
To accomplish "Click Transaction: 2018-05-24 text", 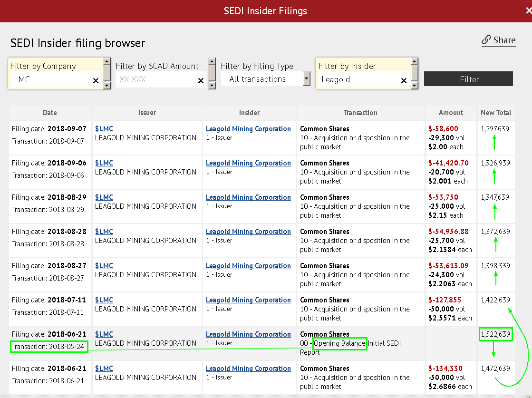I will coord(48,347).
